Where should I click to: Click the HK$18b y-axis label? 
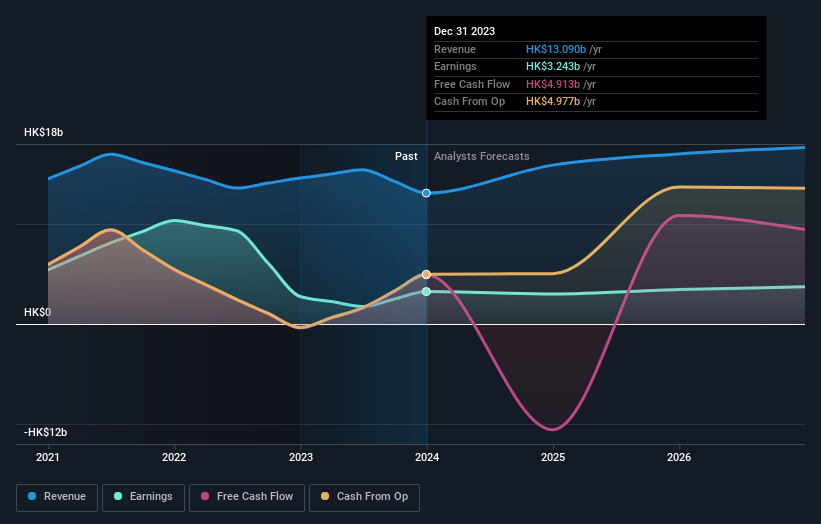[x=43, y=132]
